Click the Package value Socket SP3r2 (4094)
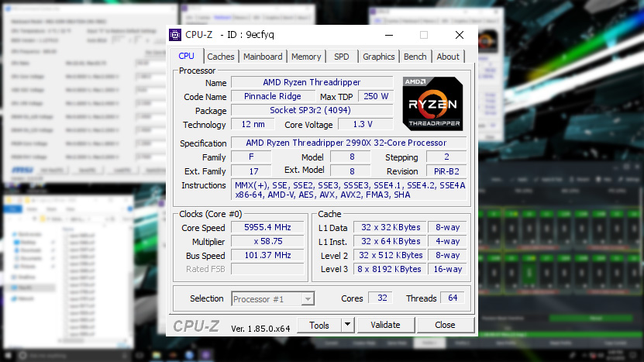This screenshot has height=362, width=644. [x=312, y=110]
